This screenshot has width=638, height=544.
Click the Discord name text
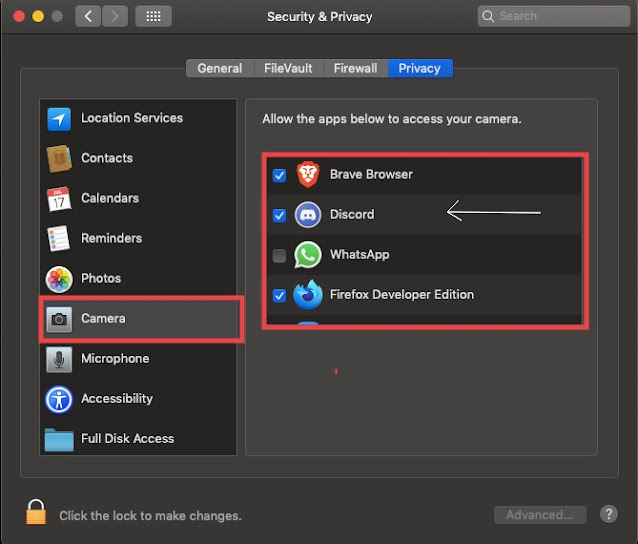(352, 214)
